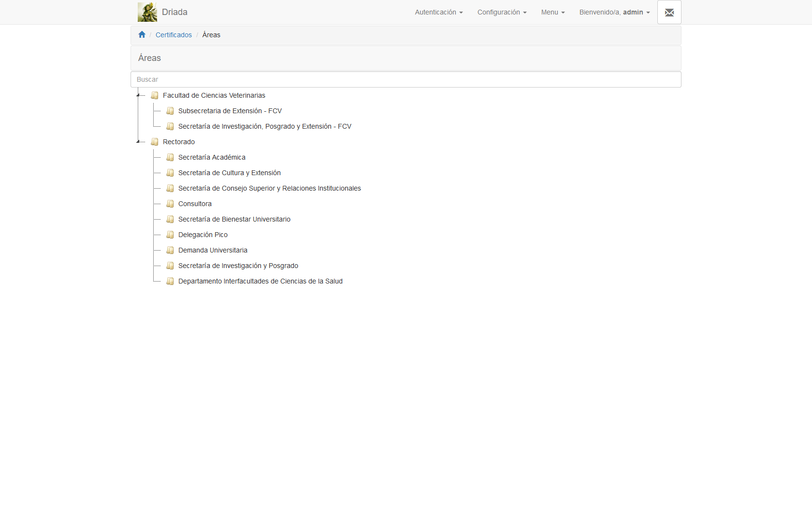Screen dimensions: 812x508
Task: Click folder icon beside Delegación Pico
Action: tap(170, 235)
